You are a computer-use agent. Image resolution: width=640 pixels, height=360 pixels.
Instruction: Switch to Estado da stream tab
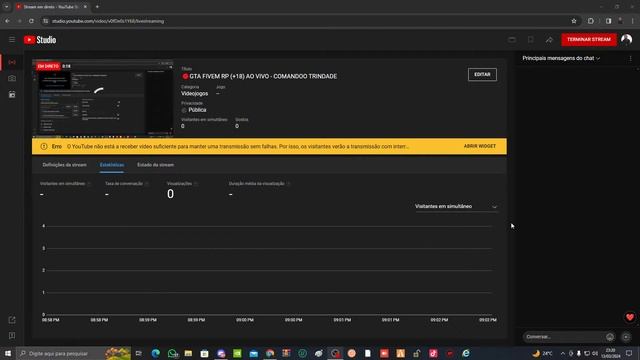[x=156, y=165]
